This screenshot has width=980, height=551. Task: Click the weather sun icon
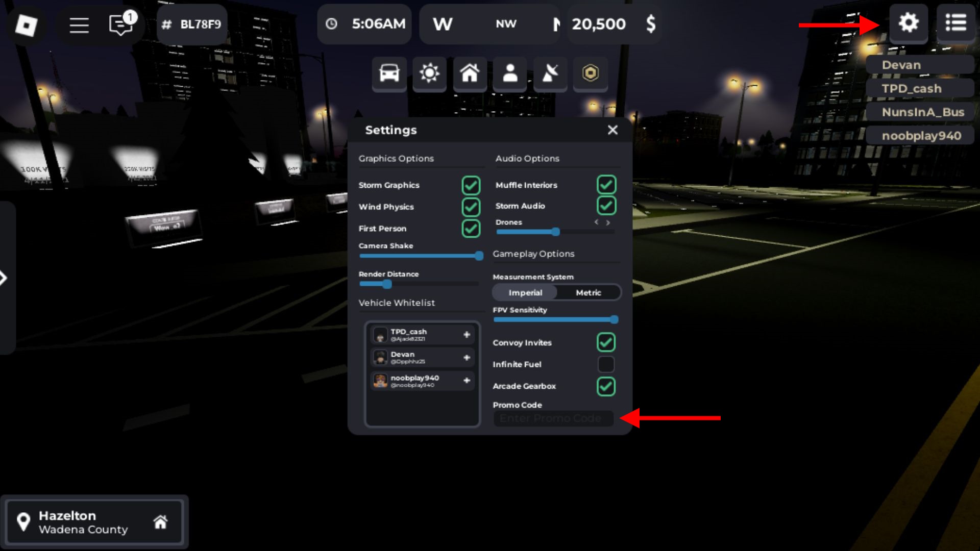point(429,73)
